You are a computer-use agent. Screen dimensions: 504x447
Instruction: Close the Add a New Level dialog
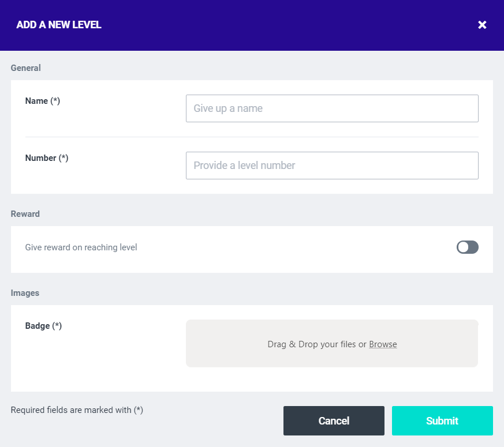coord(482,25)
